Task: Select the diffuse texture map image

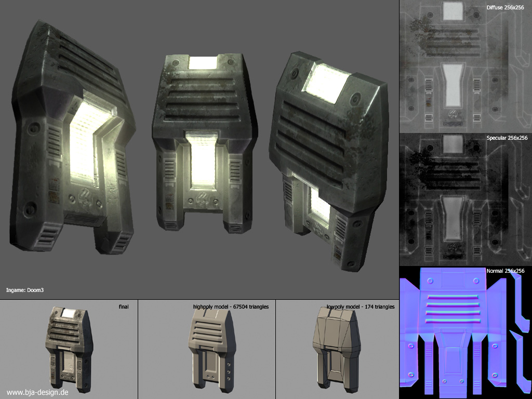Action: click(465, 66)
